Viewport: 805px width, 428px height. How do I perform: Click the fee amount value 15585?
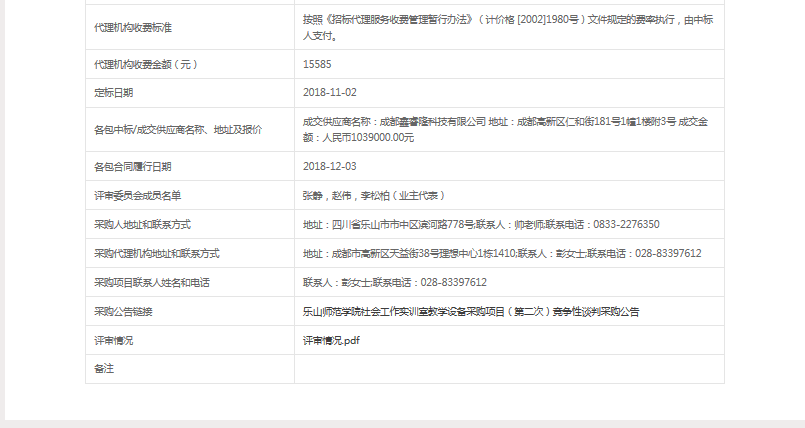(317, 64)
